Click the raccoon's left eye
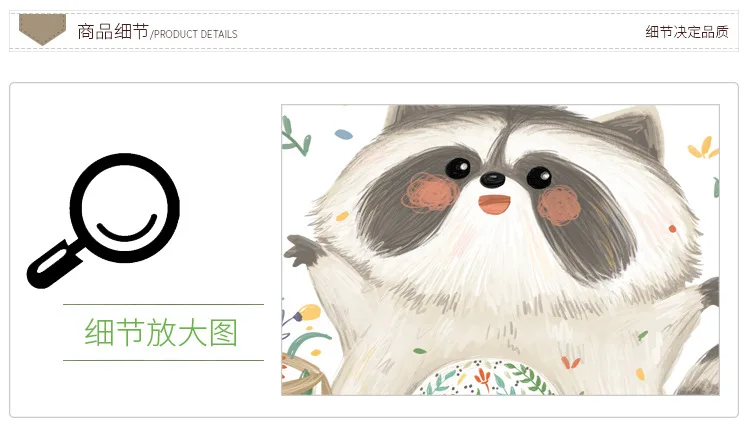The height and width of the screenshot is (430, 750). click(x=458, y=167)
